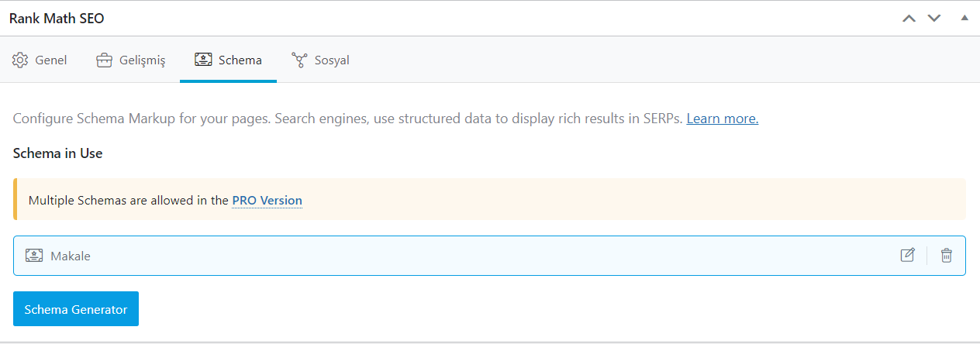
Task: Click the toolbox icon beside Gelişmiş
Action: (x=104, y=60)
